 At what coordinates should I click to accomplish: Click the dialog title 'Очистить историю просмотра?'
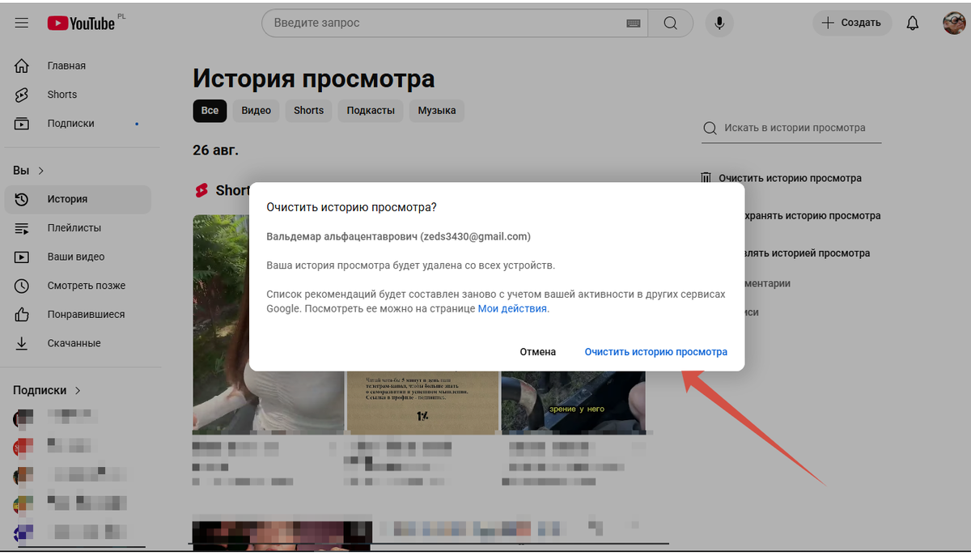coord(352,207)
